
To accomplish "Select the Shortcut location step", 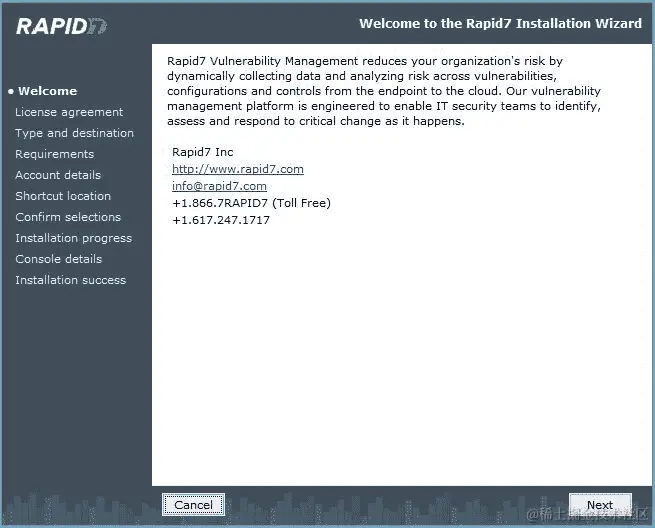I will coord(63,196).
